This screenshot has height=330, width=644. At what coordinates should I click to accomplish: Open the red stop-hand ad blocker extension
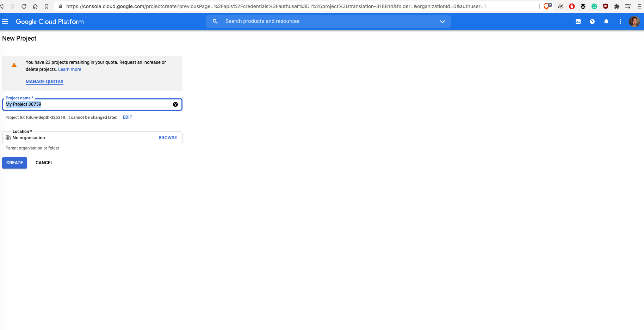[572, 6]
